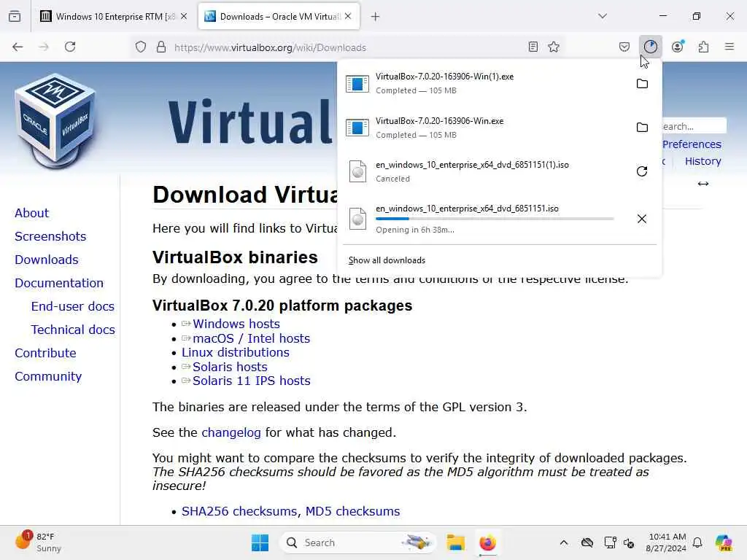Click the Firefox taskbar icon
The image size is (747, 560).
(x=487, y=542)
